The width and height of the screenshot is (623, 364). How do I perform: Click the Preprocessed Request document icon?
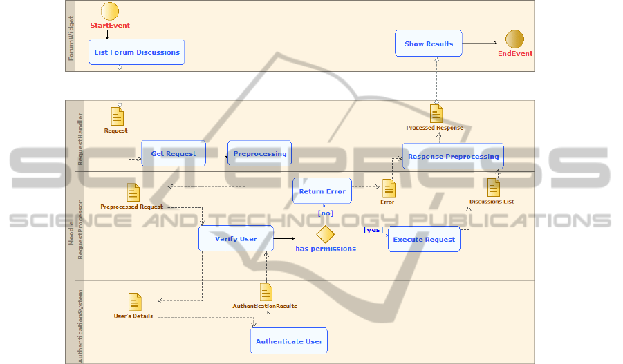(x=133, y=193)
